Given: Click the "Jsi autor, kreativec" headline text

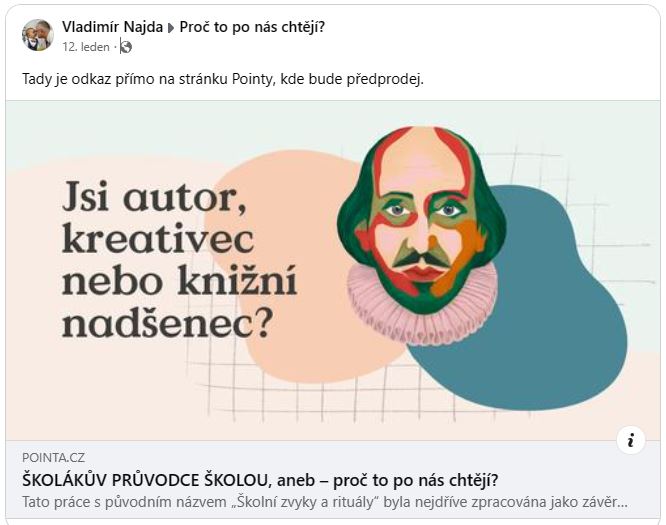Looking at the screenshot, I should point(158,217).
